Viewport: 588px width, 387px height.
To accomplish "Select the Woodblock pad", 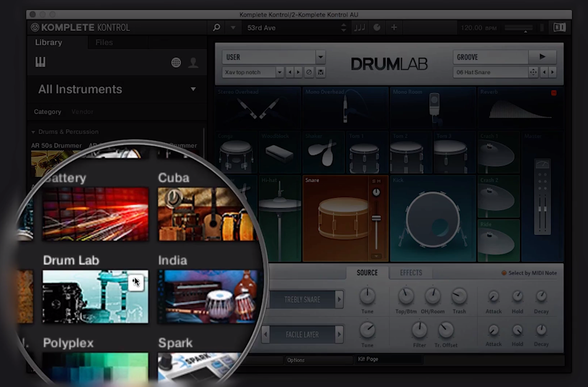I will (x=279, y=153).
